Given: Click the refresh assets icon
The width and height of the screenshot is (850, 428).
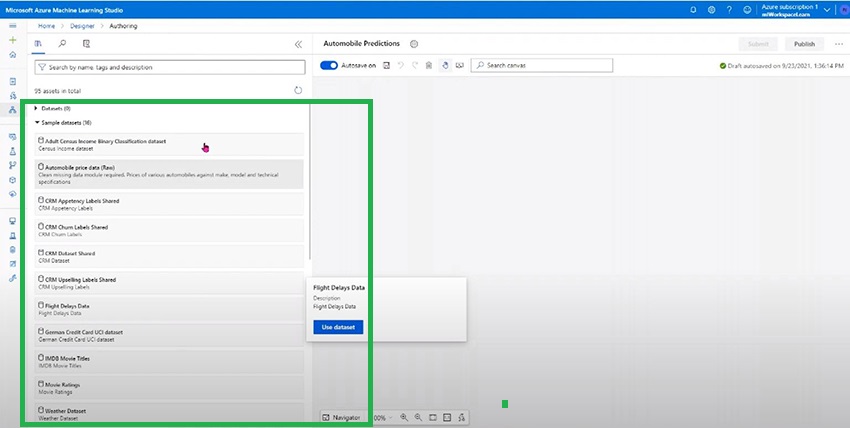Looking at the screenshot, I should click(x=298, y=90).
